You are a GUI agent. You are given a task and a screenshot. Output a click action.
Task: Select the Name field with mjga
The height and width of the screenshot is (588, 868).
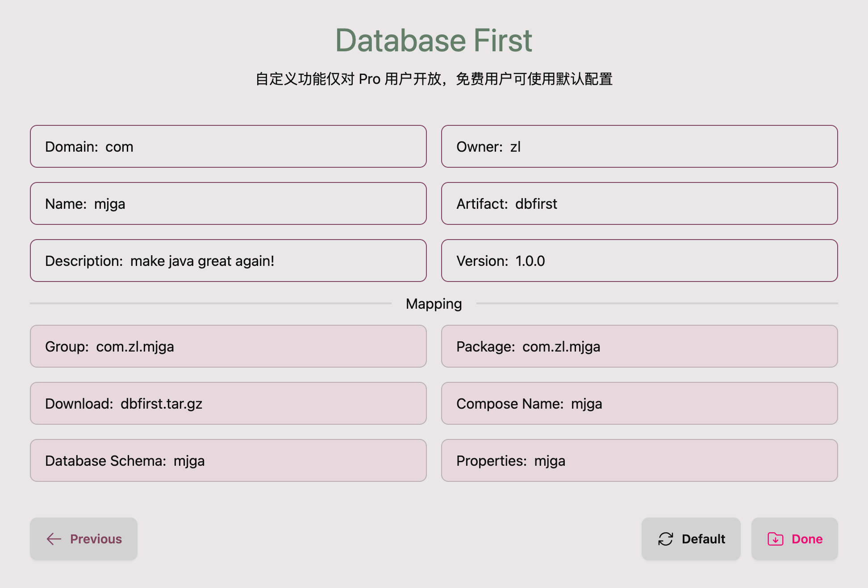(228, 203)
